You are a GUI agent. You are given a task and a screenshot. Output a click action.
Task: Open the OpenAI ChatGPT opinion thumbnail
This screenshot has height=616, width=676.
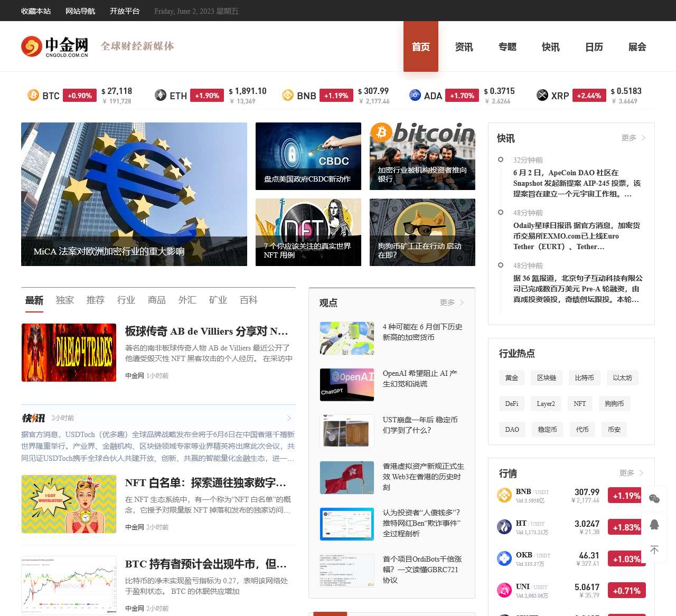point(347,385)
